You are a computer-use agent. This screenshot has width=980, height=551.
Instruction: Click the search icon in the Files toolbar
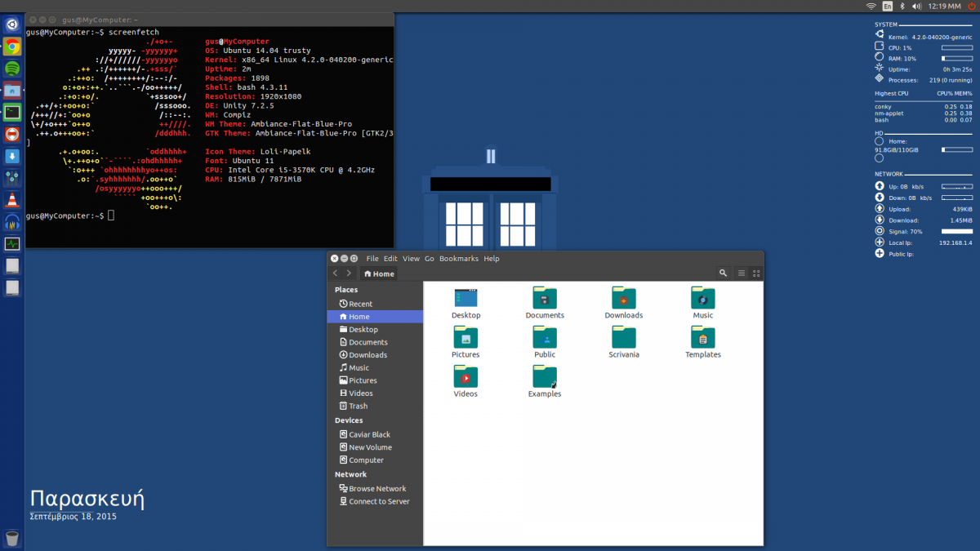[723, 273]
